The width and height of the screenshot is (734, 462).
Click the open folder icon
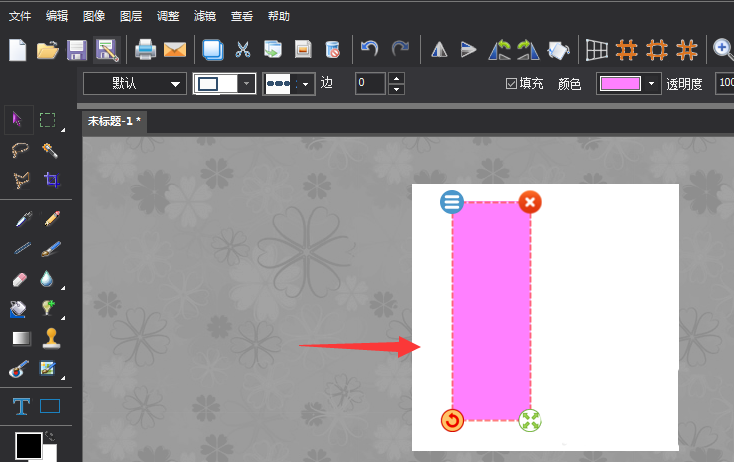[x=47, y=50]
